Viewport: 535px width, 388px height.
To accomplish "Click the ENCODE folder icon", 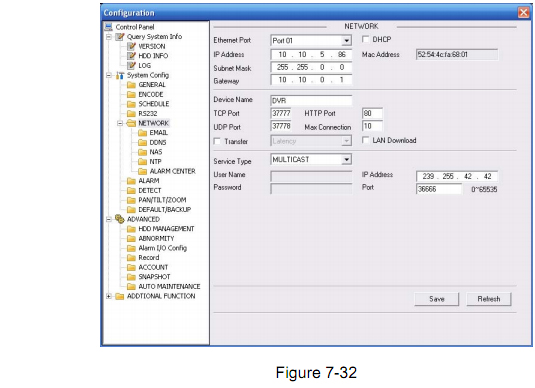I will pyautogui.click(x=131, y=94).
